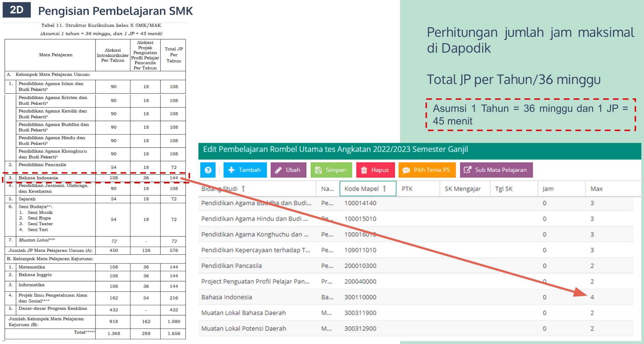This screenshot has height=344, width=644.
Task: Click the PTK column header
Action: tap(407, 189)
